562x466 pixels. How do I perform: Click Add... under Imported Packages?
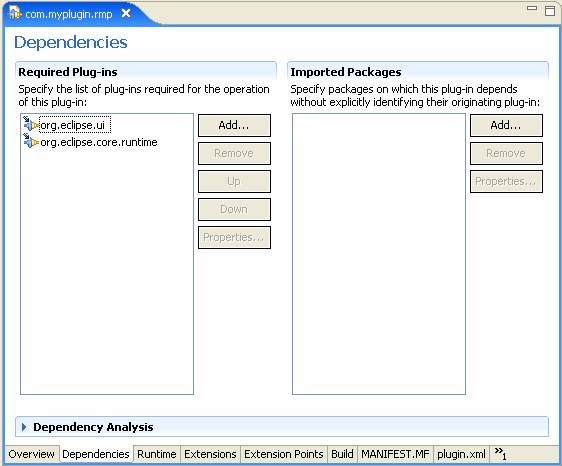506,125
